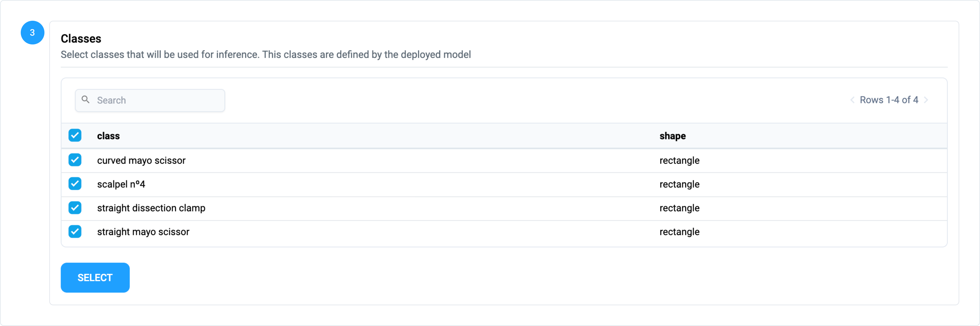Go to next rows page arrow
Viewport: 980px width, 326px height.
[x=926, y=100]
